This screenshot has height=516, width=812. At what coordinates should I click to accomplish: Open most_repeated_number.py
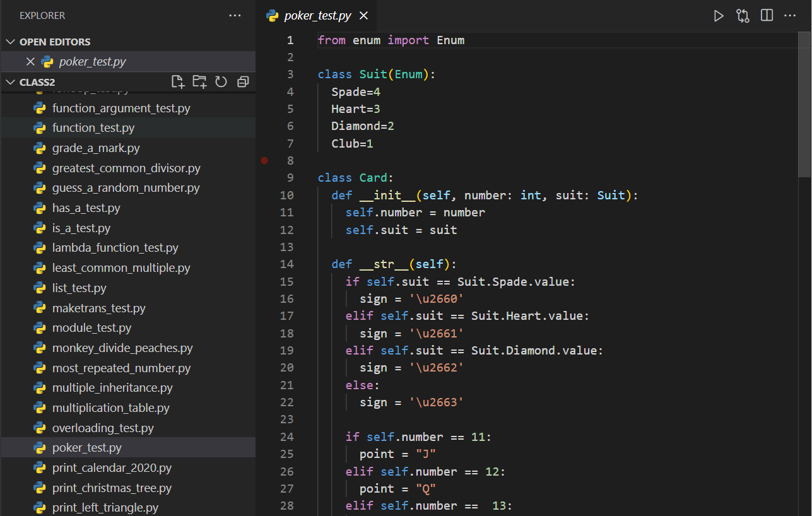pos(127,368)
